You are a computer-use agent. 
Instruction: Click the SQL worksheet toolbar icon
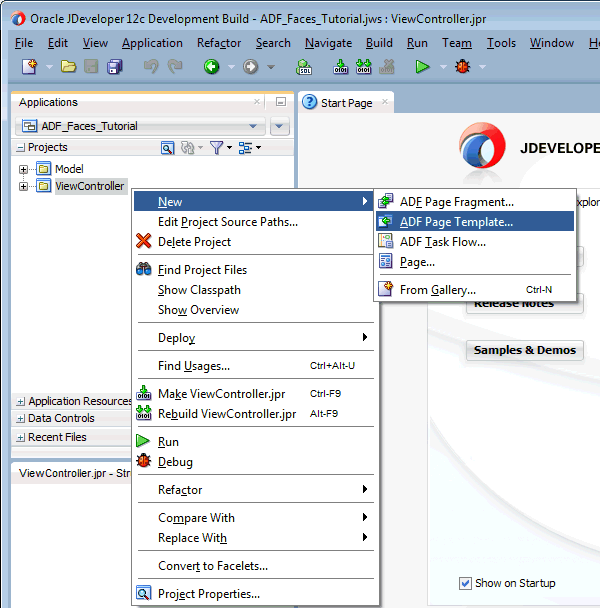[304, 67]
